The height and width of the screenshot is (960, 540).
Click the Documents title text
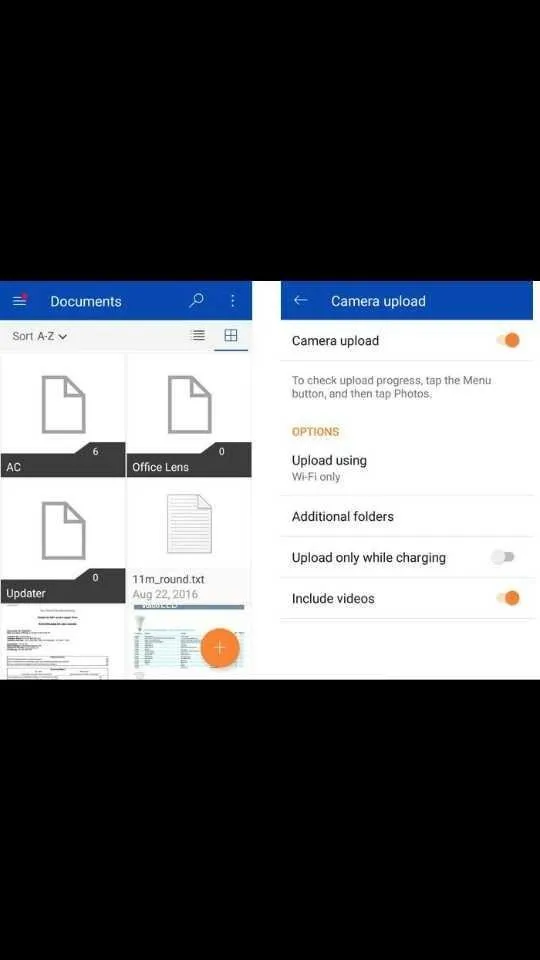coord(86,301)
